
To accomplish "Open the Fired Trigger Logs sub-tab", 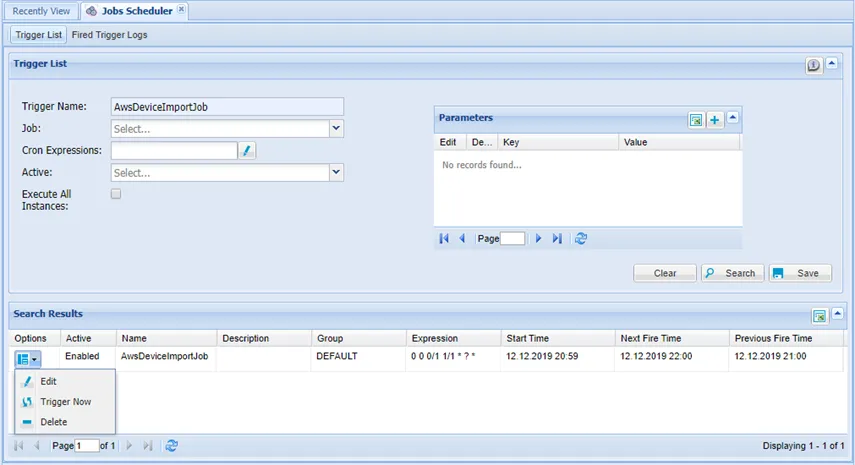I will [109, 35].
